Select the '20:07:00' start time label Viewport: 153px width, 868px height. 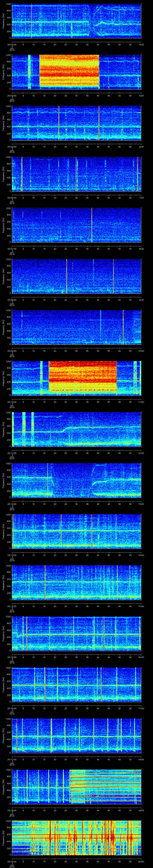pyautogui.click(x=12, y=249)
